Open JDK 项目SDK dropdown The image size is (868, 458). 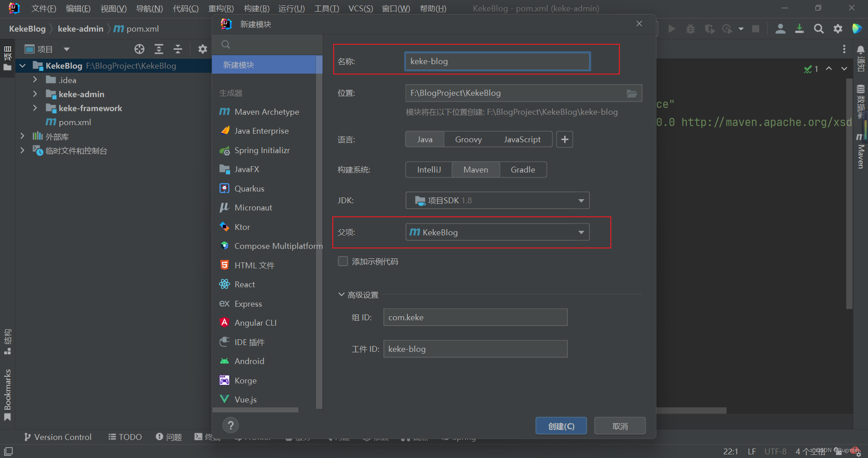pos(497,201)
